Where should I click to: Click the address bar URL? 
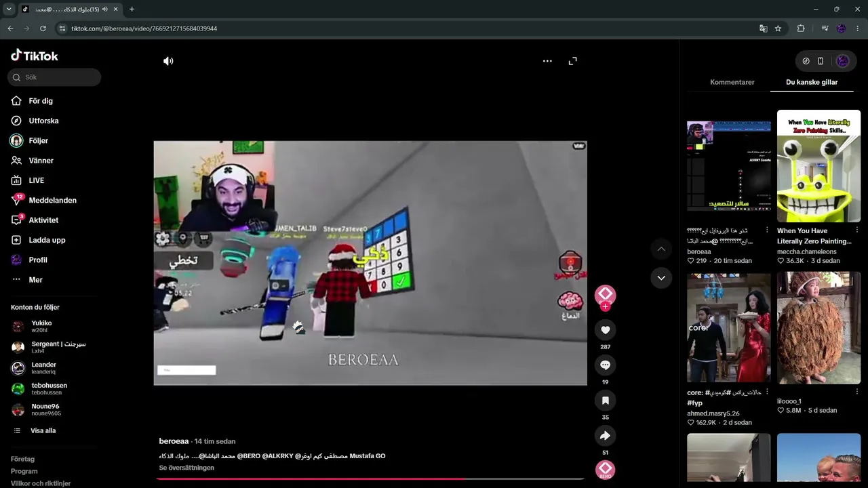click(144, 28)
